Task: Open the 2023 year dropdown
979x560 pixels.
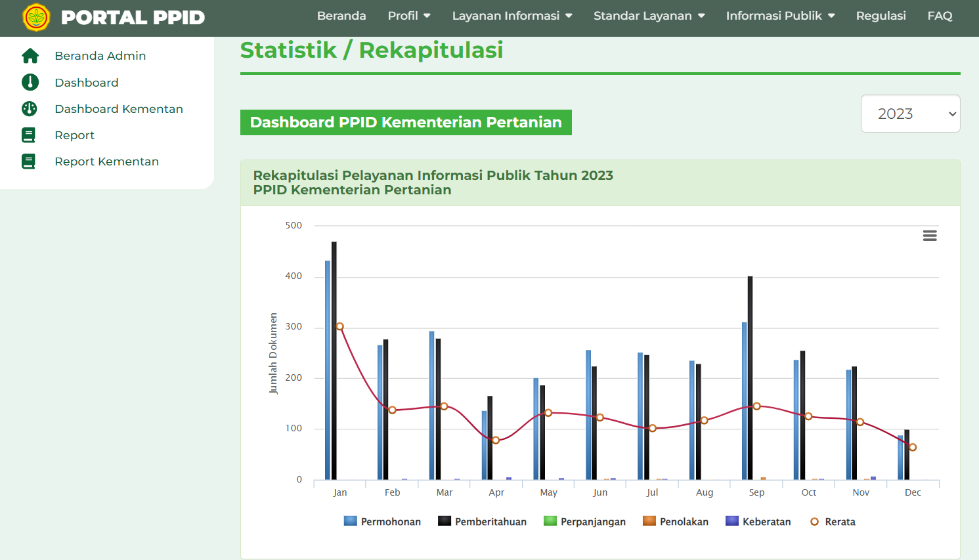Action: (x=911, y=114)
